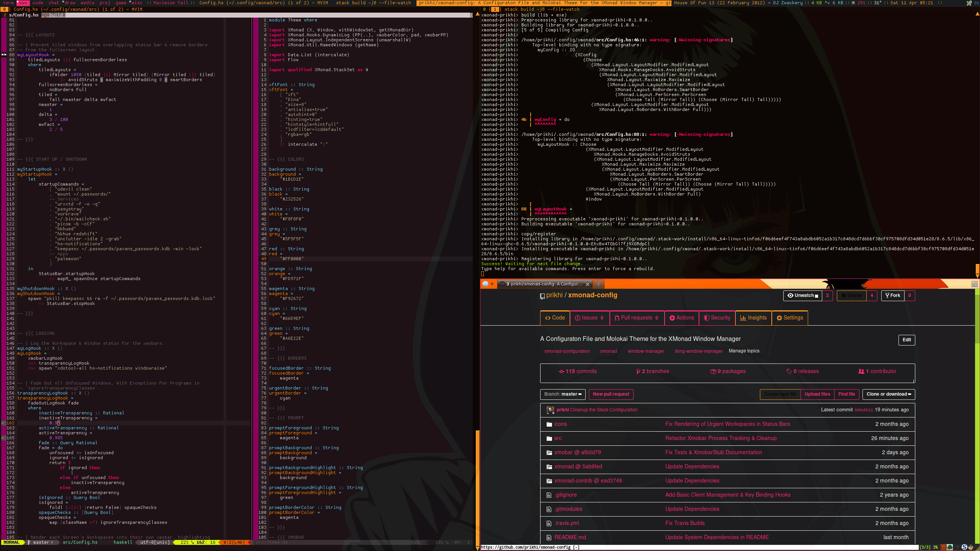Click the browser tab grid overview icon

coord(975,284)
